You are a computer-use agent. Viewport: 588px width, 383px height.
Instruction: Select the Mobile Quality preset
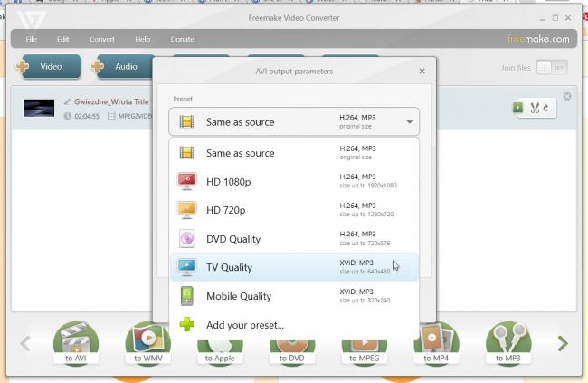point(294,296)
